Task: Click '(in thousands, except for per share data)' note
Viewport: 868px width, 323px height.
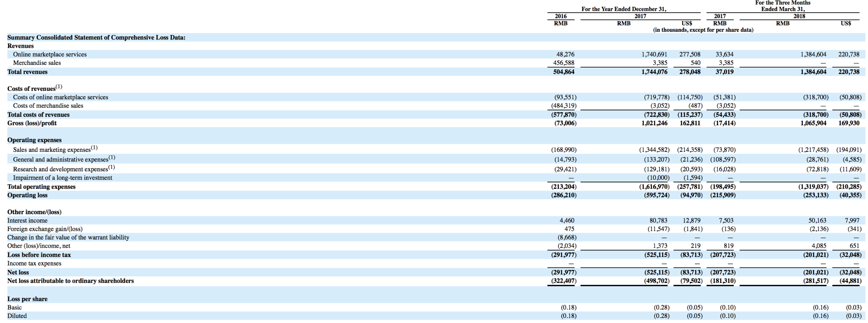Action: [x=703, y=30]
